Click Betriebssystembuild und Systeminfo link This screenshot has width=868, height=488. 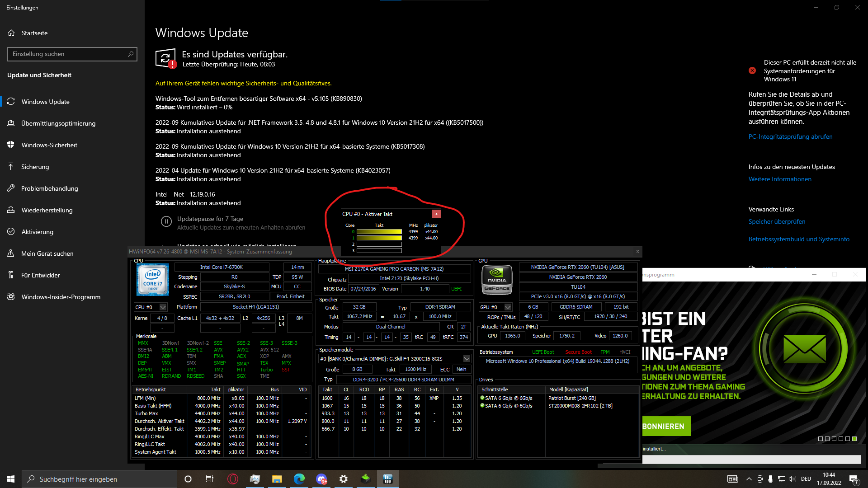tap(799, 239)
